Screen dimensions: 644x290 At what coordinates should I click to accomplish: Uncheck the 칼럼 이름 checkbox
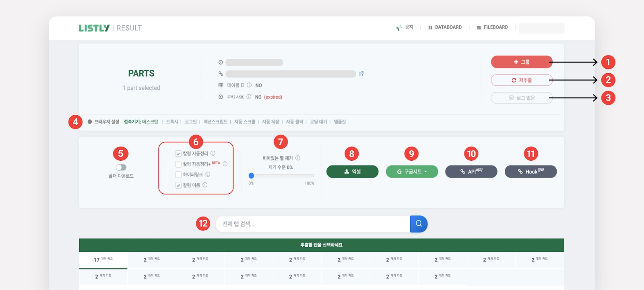178,185
